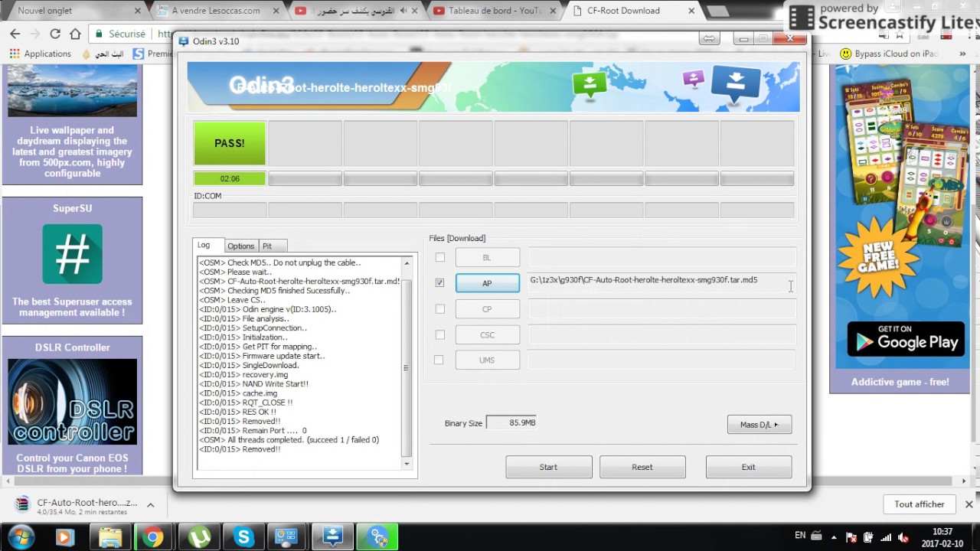Click the CP file select button
Image resolution: width=980 pixels, height=551 pixels.
coord(488,309)
